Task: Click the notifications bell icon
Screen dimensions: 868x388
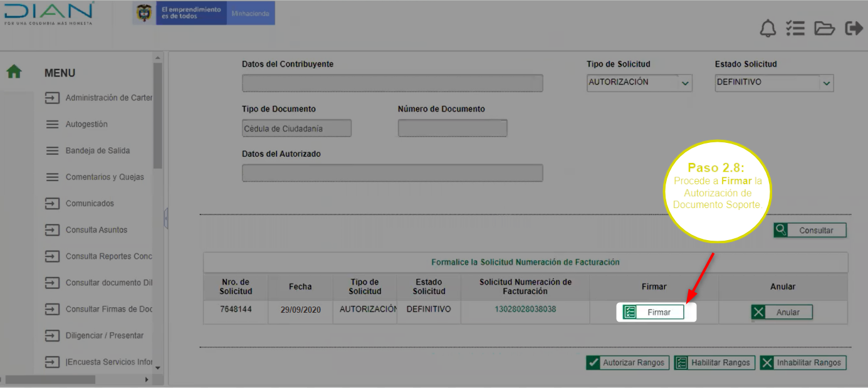Action: pos(768,29)
